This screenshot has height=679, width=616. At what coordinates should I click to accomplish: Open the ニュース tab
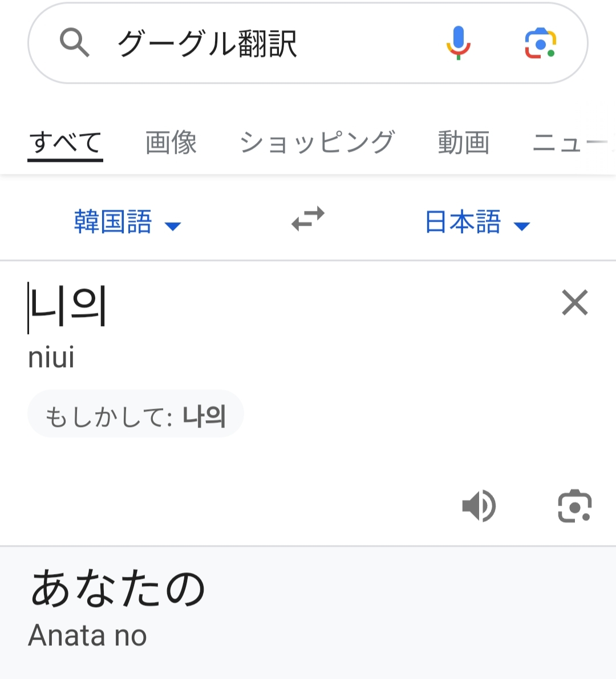(x=570, y=143)
